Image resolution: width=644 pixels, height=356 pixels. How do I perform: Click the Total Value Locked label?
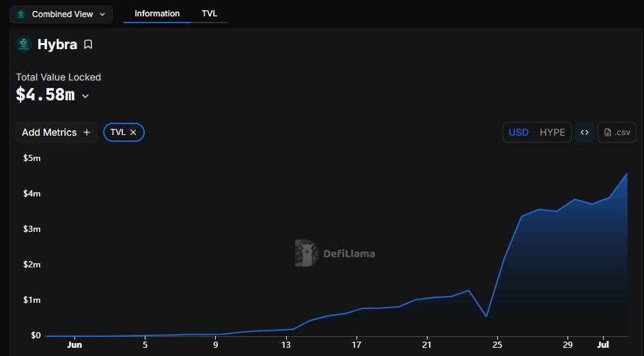click(58, 77)
